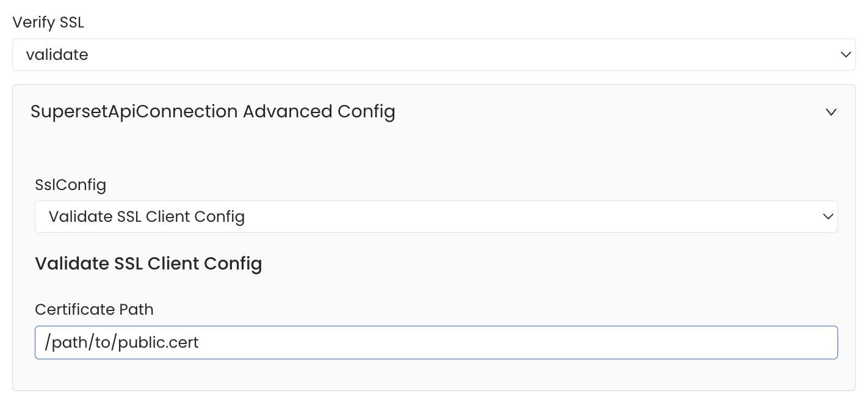
Task: Click the Validate SSL Client Config selected value
Action: (146, 216)
